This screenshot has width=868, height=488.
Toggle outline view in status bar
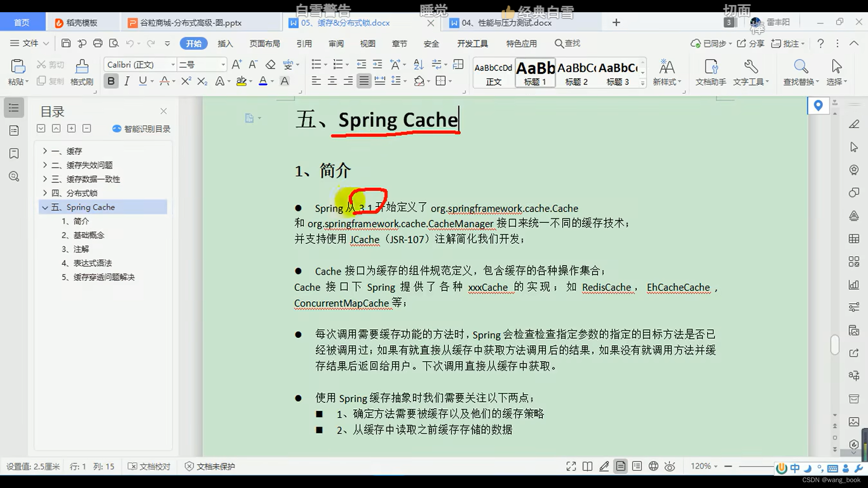point(637,466)
